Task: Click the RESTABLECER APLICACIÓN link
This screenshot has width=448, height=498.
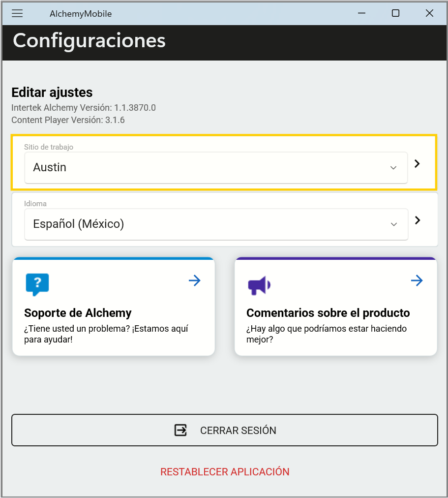Action: [225, 471]
